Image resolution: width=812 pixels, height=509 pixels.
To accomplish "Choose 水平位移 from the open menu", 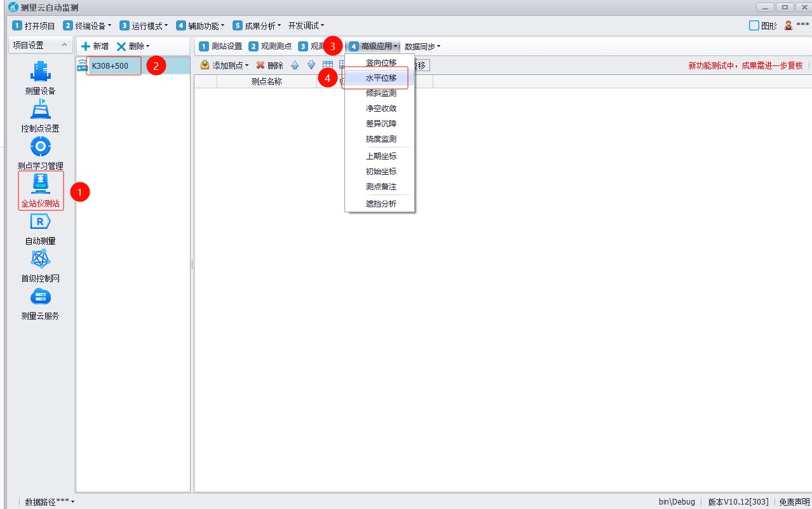I will tap(381, 78).
